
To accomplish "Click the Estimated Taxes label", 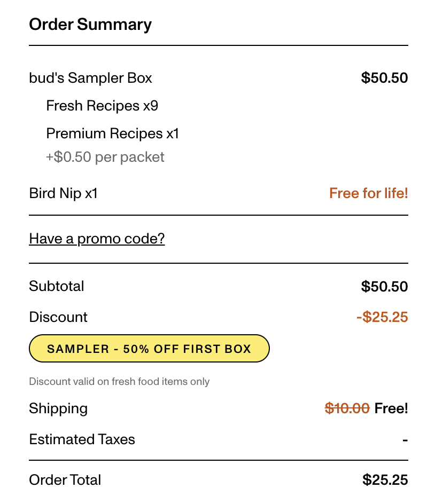I will 82,440.
